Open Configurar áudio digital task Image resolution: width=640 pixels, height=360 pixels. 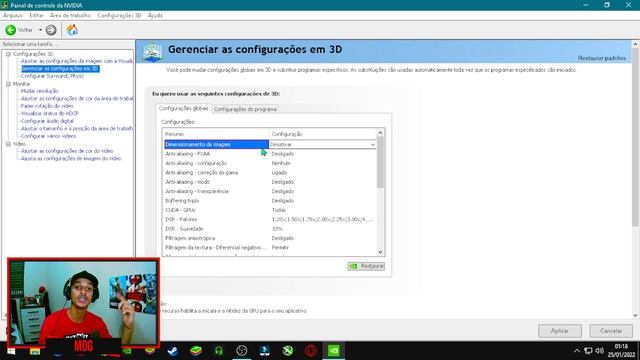(47, 121)
